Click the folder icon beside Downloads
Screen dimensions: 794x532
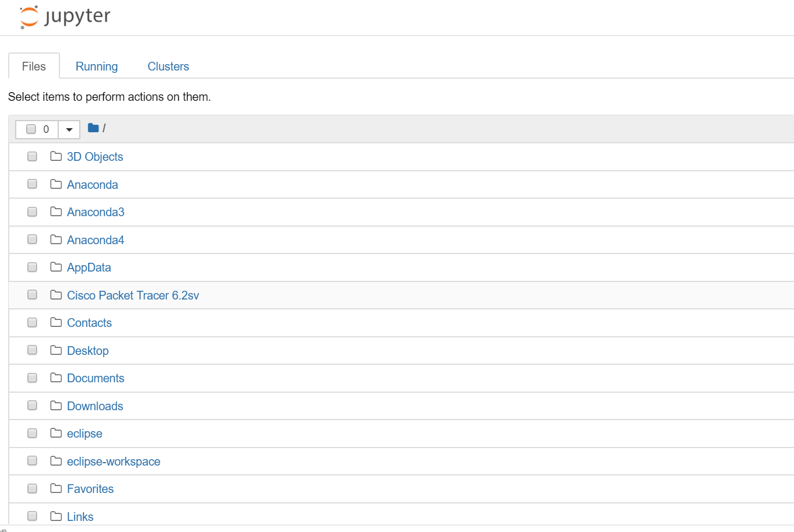[x=56, y=406]
